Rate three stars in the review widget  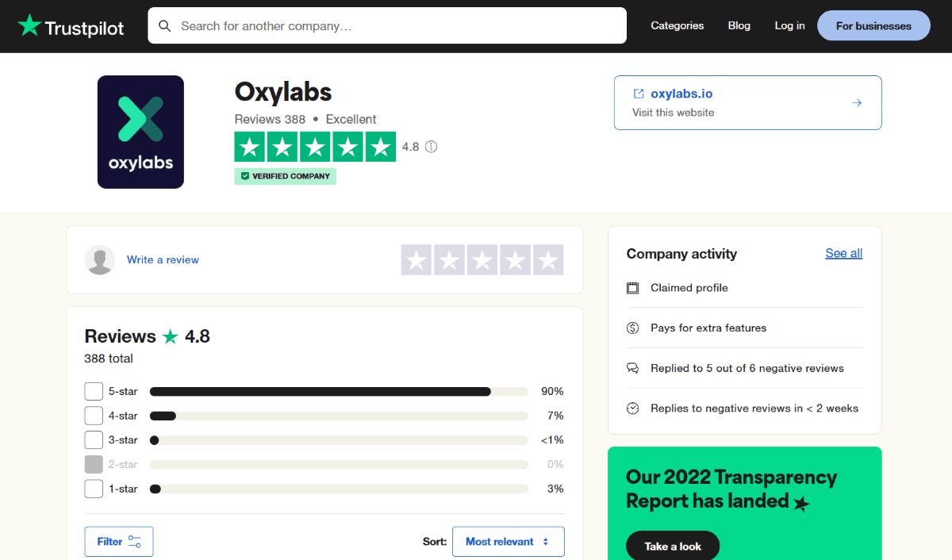[x=482, y=260]
